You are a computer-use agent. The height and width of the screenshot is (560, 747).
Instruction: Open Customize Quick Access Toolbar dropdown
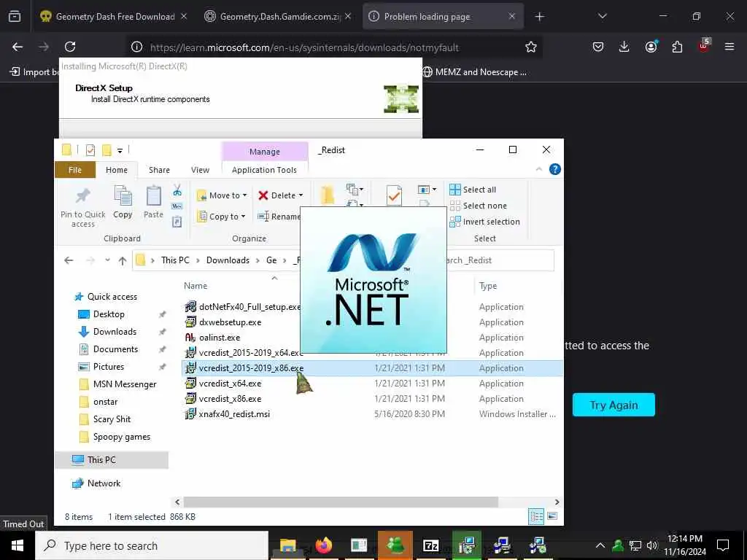coord(120,151)
